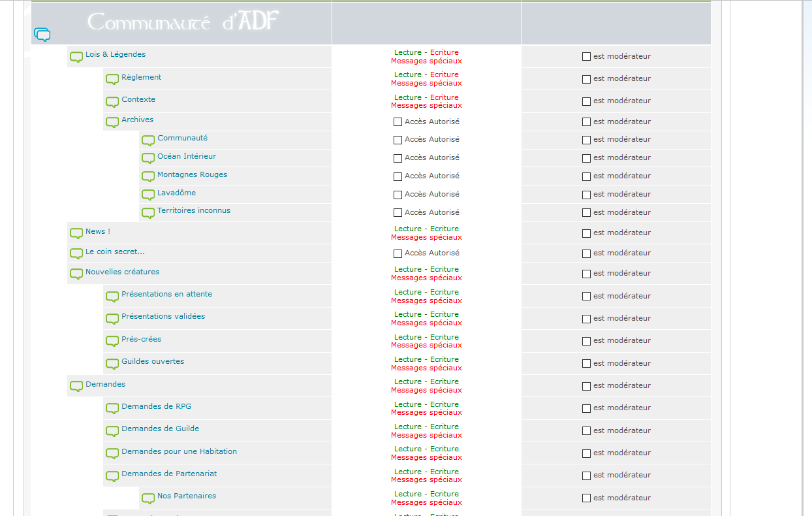This screenshot has width=812, height=516.
Task: Go to Océan Intérieur subforum
Action: tap(187, 156)
